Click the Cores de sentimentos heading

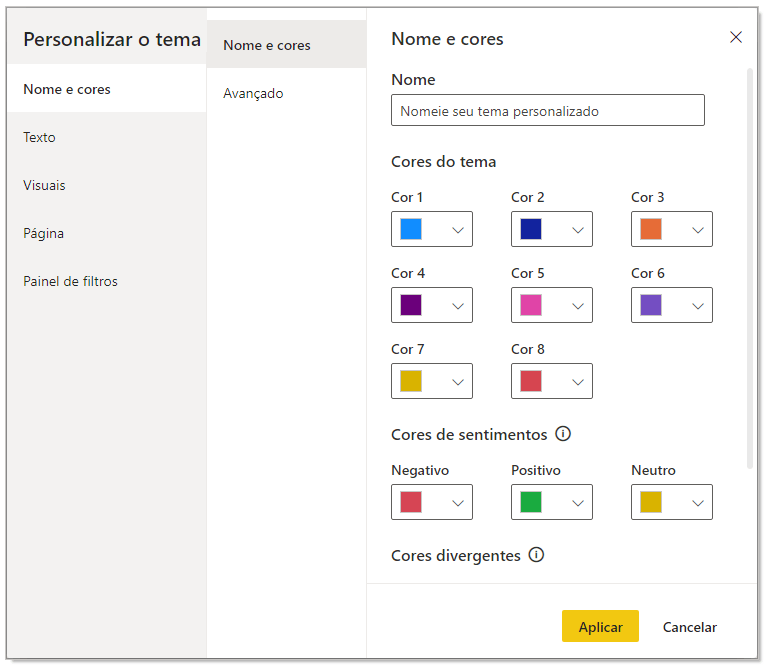point(469,434)
